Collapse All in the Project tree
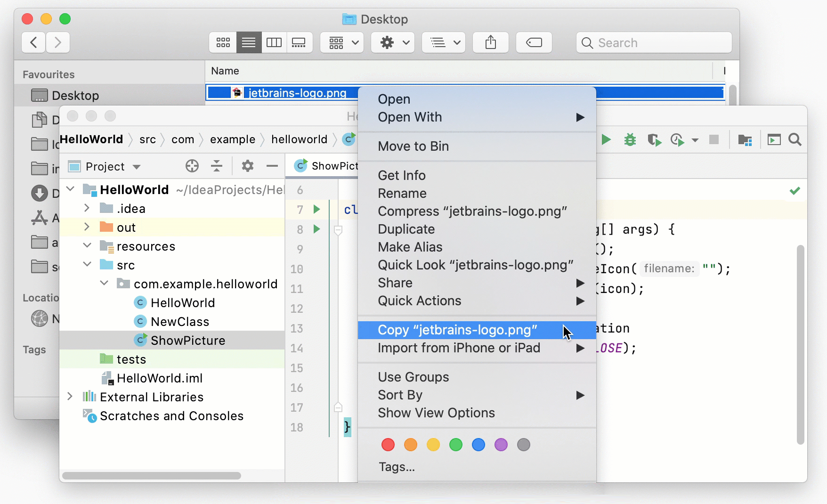The image size is (827, 504). [x=217, y=166]
